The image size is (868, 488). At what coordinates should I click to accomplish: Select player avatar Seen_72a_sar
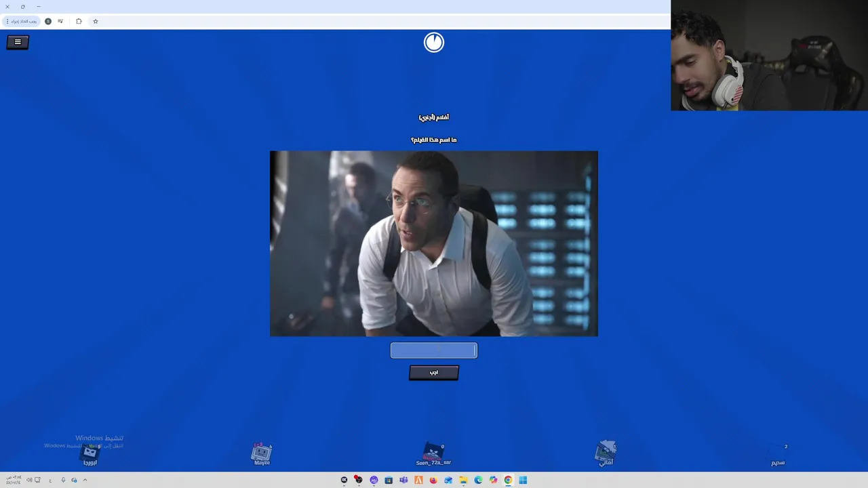(x=433, y=454)
